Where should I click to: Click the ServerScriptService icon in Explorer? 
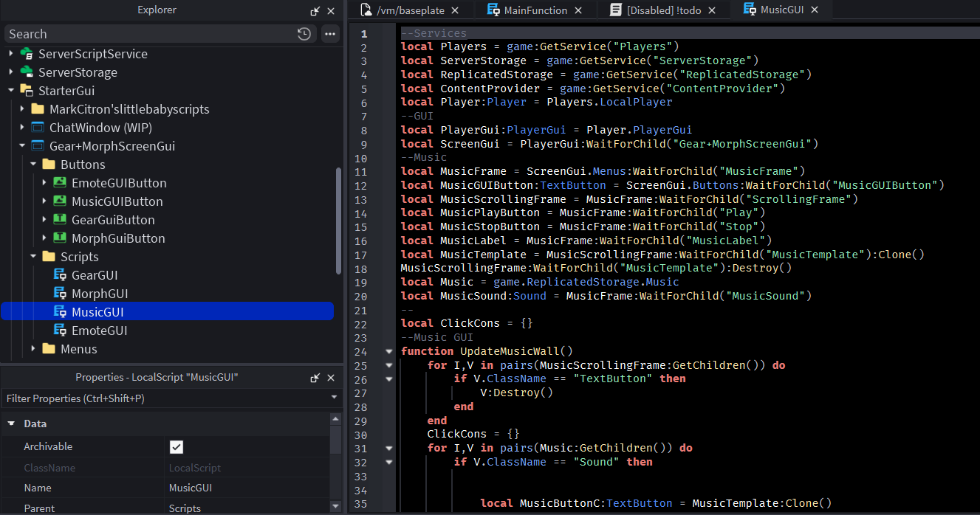[x=27, y=54]
